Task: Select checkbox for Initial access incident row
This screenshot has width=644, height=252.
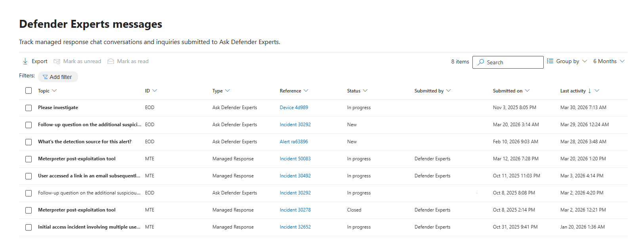Action: [29, 227]
